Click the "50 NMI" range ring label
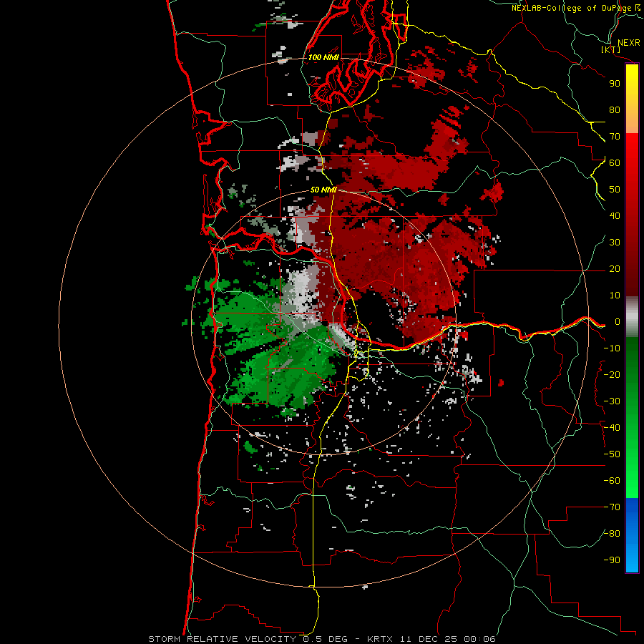The width and height of the screenshot is (644, 644). pyautogui.click(x=323, y=190)
